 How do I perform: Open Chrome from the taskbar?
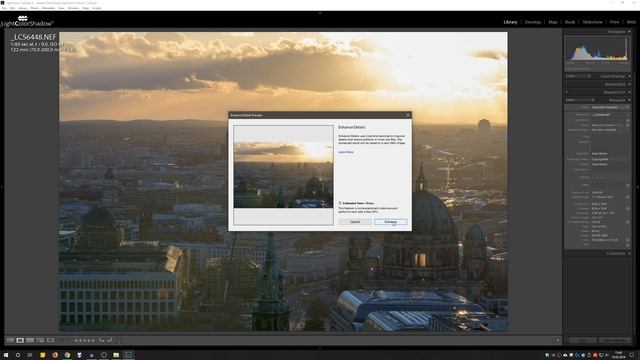pyautogui.click(x=67, y=355)
